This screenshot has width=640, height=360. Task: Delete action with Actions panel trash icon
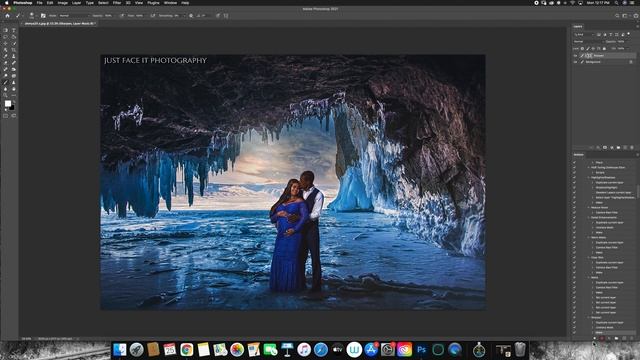pyautogui.click(x=632, y=338)
